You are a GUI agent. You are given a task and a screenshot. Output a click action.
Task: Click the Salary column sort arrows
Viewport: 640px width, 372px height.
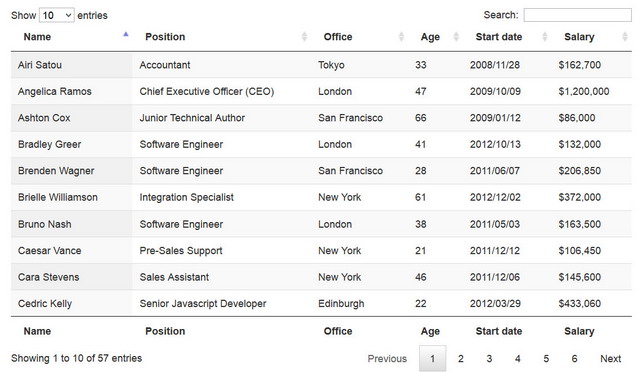(x=624, y=37)
